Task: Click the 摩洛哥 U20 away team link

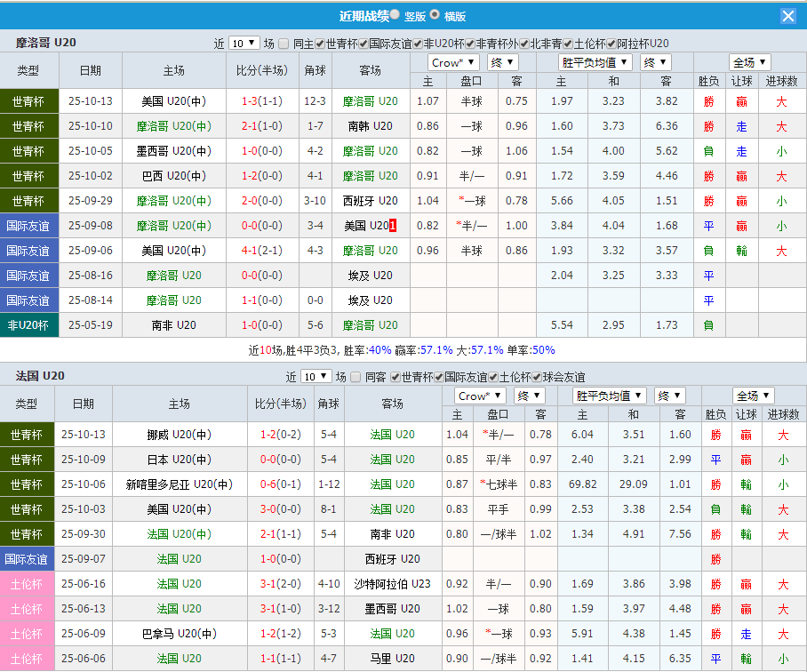Action: coord(370,100)
